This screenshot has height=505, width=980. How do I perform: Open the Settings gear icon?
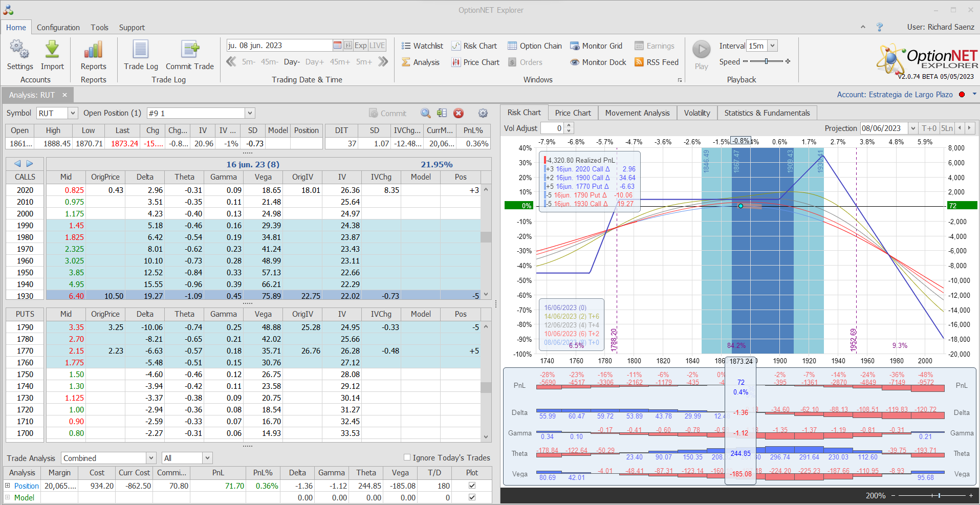pos(19,50)
